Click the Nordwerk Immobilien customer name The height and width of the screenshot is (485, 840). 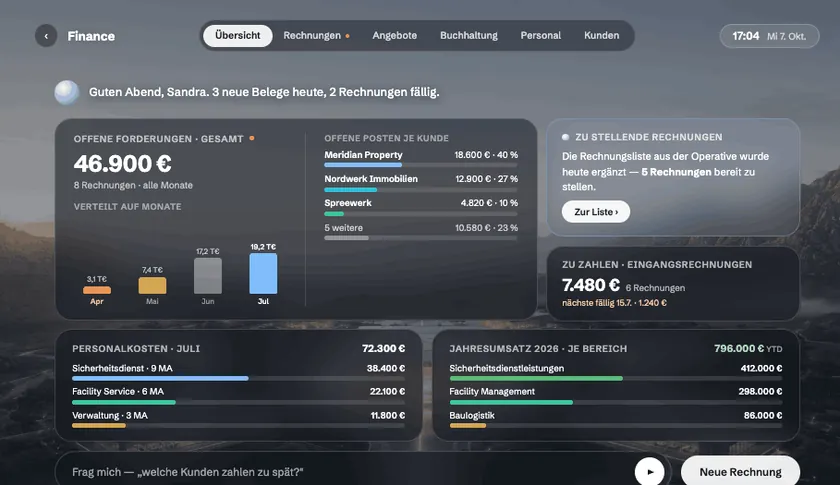(371, 178)
